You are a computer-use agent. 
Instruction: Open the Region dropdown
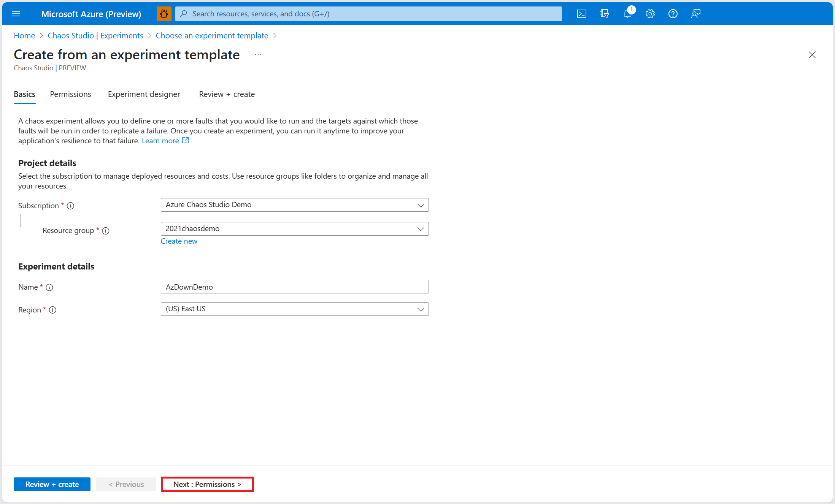click(x=421, y=309)
